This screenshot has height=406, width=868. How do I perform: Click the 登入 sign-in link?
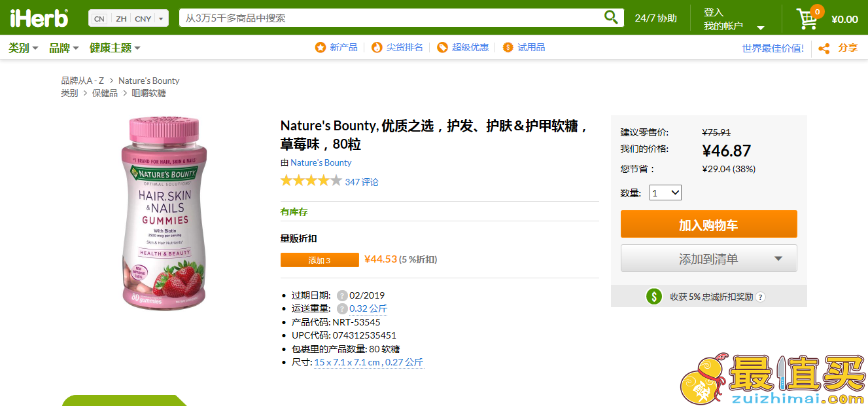(x=714, y=12)
